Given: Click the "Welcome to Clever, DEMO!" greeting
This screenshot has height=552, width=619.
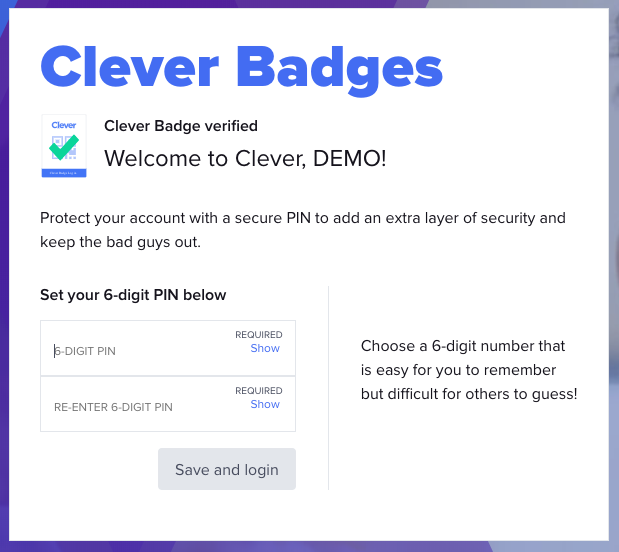Looking at the screenshot, I should tap(245, 158).
